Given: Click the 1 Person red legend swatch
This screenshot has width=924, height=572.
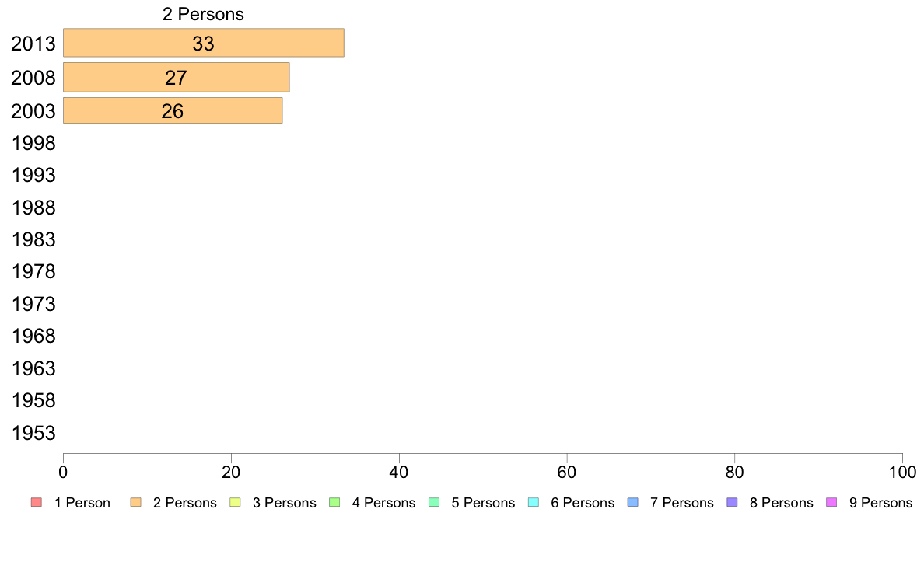Looking at the screenshot, I should click(37, 503).
